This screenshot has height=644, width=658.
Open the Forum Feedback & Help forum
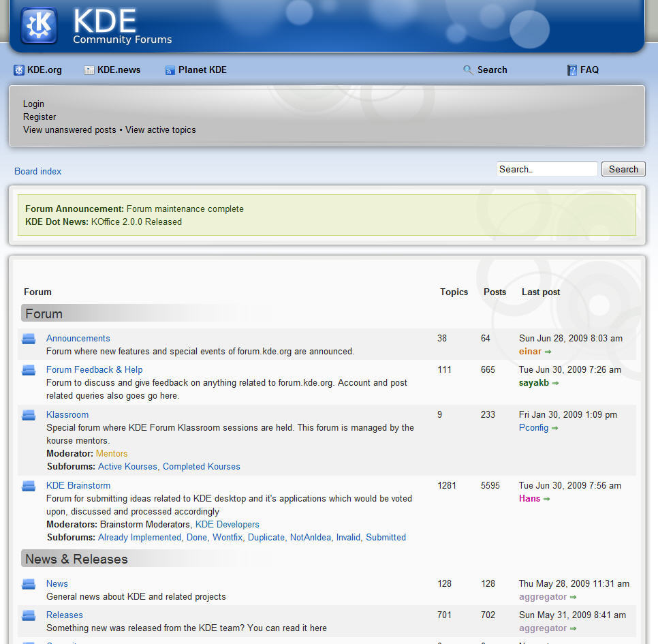coord(95,370)
